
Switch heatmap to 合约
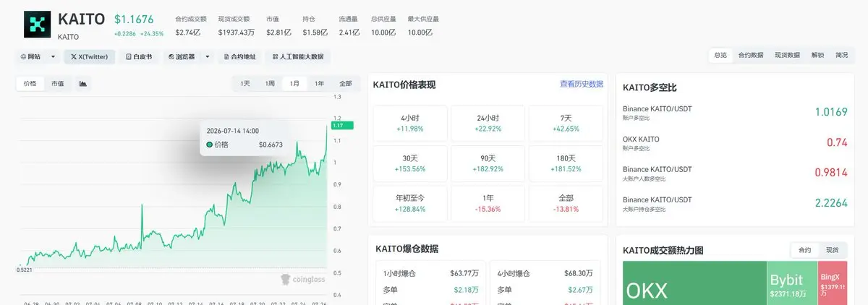pos(805,249)
